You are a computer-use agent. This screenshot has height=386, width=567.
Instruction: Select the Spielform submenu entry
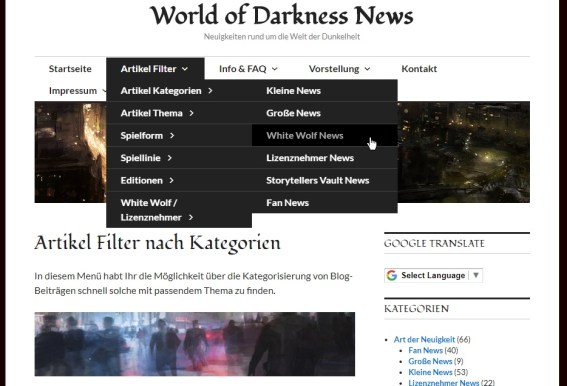tap(179, 136)
